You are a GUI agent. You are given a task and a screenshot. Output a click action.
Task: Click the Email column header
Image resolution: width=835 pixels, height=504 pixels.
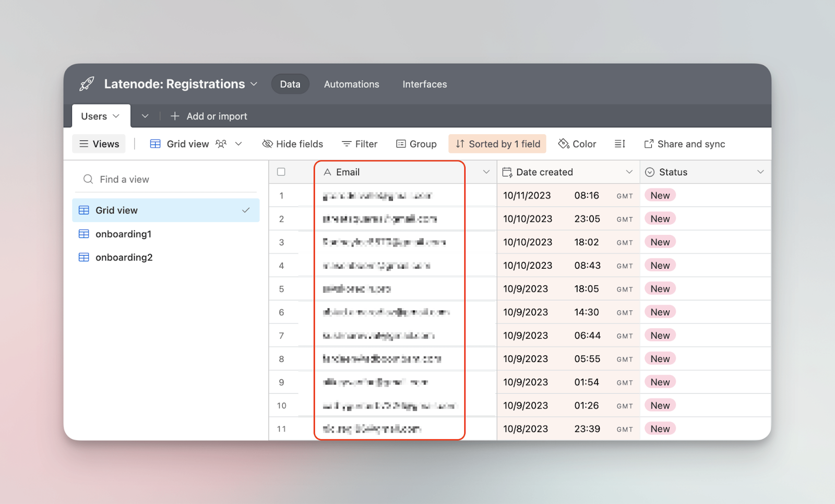405,172
